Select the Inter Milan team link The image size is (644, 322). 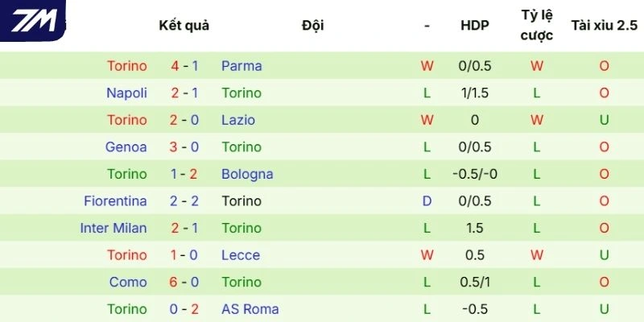pos(114,228)
